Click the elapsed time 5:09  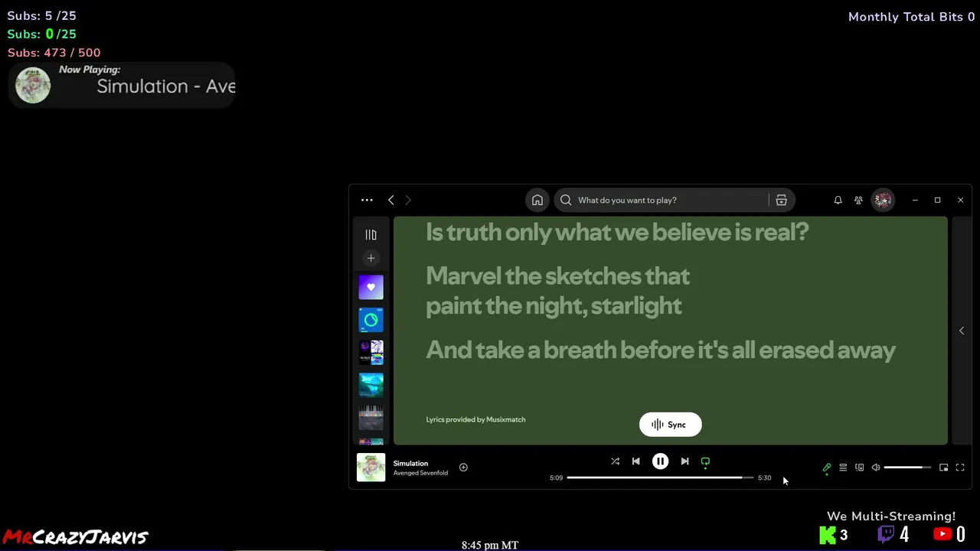pos(556,478)
